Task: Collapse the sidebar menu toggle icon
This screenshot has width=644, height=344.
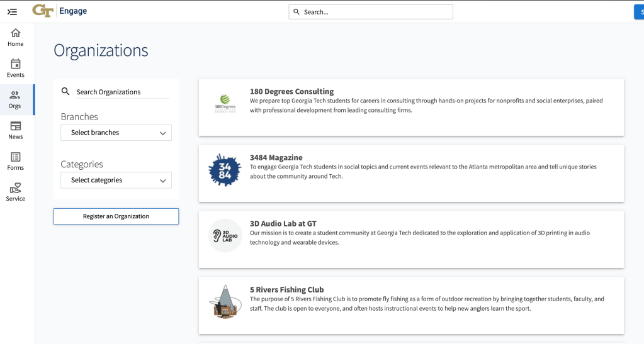Action: [13, 12]
